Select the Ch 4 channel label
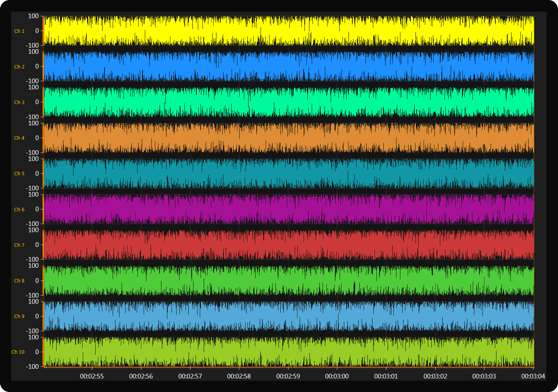Image resolution: width=558 pixels, height=392 pixels. click(x=19, y=138)
